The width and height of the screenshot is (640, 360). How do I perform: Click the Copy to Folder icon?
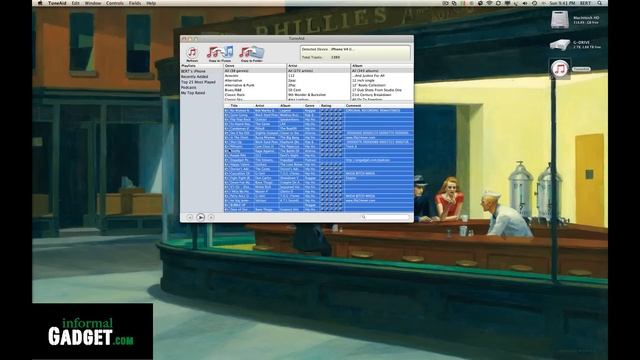click(251, 54)
